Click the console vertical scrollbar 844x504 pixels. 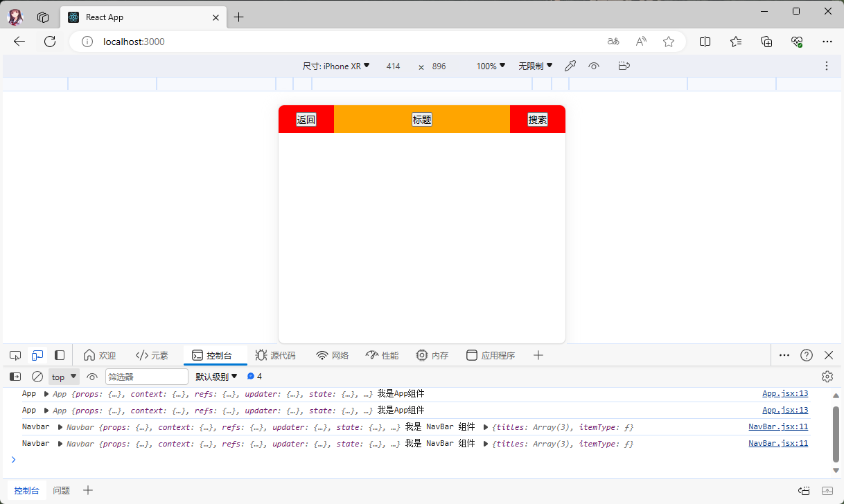[836, 433]
